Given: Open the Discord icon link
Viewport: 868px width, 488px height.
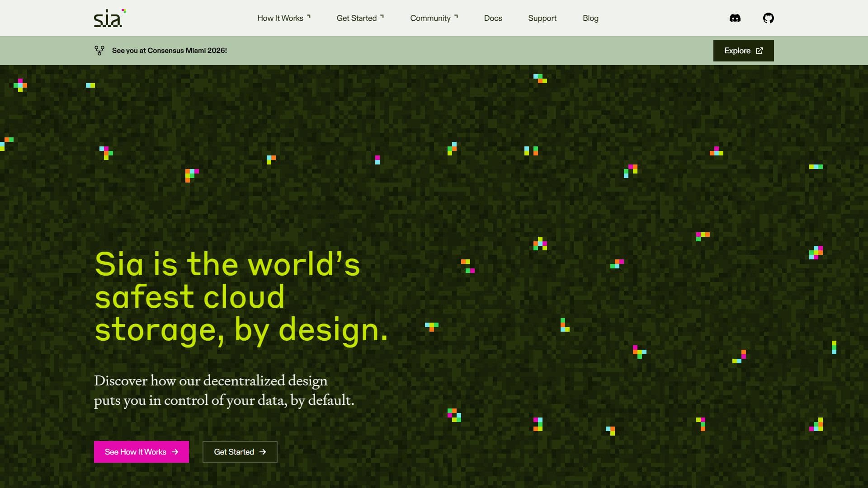Looking at the screenshot, I should [735, 18].
